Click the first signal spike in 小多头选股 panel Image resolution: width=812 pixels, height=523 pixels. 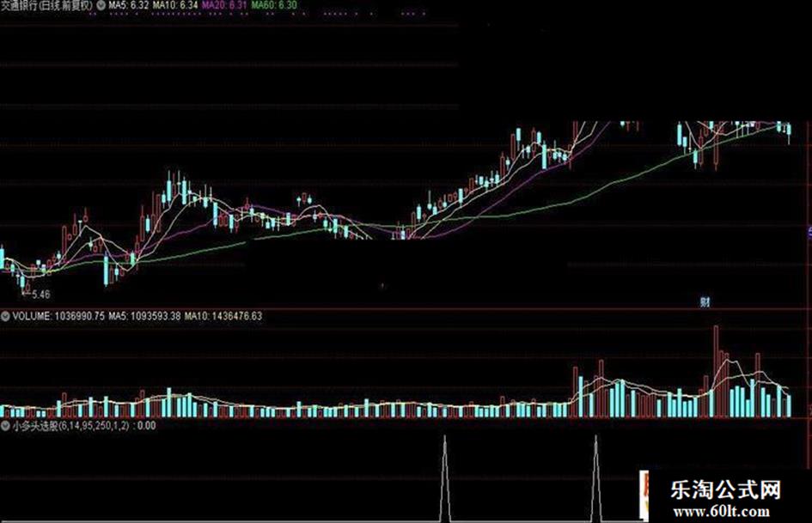point(445,478)
